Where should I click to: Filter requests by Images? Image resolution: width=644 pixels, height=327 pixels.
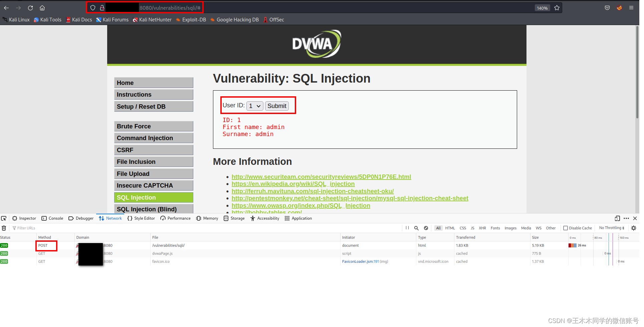(510, 228)
